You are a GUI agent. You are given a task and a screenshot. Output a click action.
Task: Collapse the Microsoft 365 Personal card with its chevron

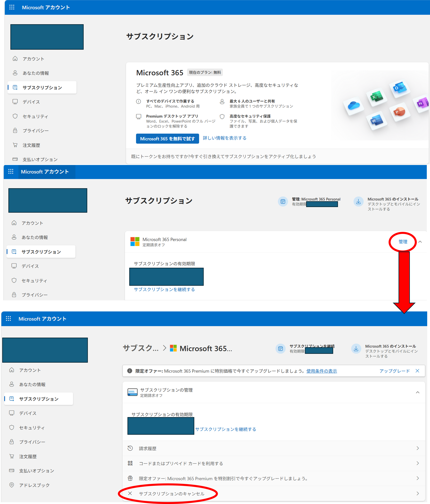420,242
